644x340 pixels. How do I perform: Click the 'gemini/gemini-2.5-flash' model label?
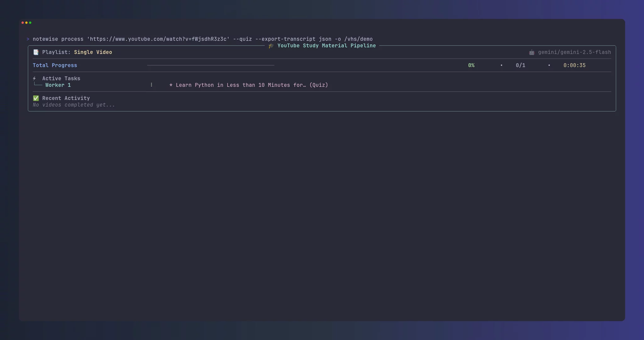click(x=575, y=52)
